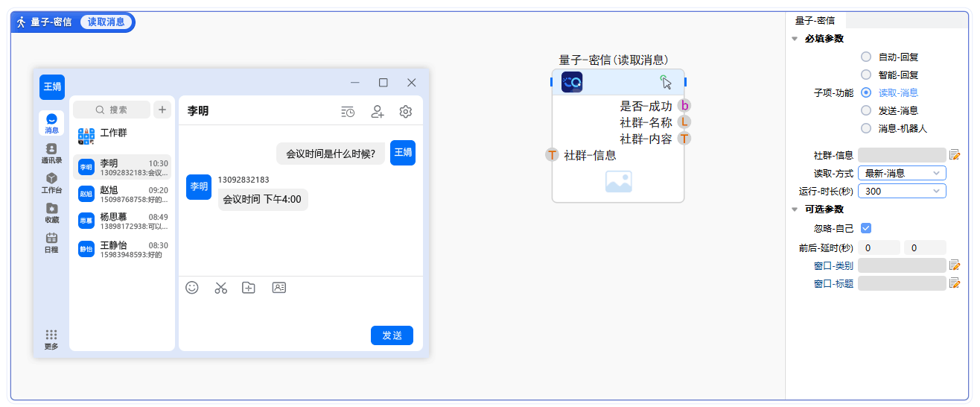Click the emoji smiley icon in chat
The width and height of the screenshot is (980, 407).
[x=192, y=288]
